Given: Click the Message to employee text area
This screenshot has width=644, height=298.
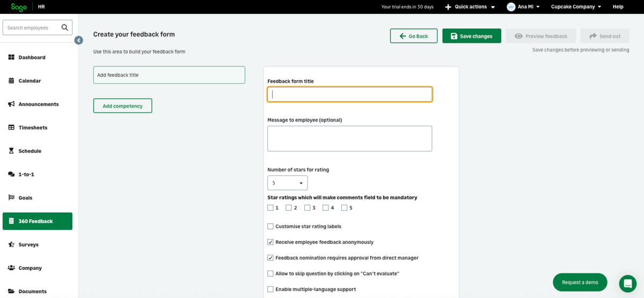Looking at the screenshot, I should (x=349, y=139).
